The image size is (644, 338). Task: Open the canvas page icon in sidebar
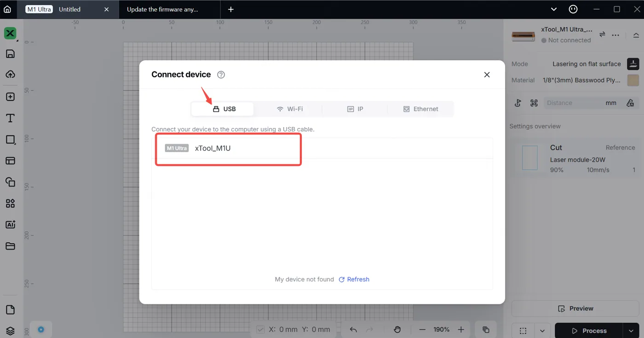[x=10, y=309]
